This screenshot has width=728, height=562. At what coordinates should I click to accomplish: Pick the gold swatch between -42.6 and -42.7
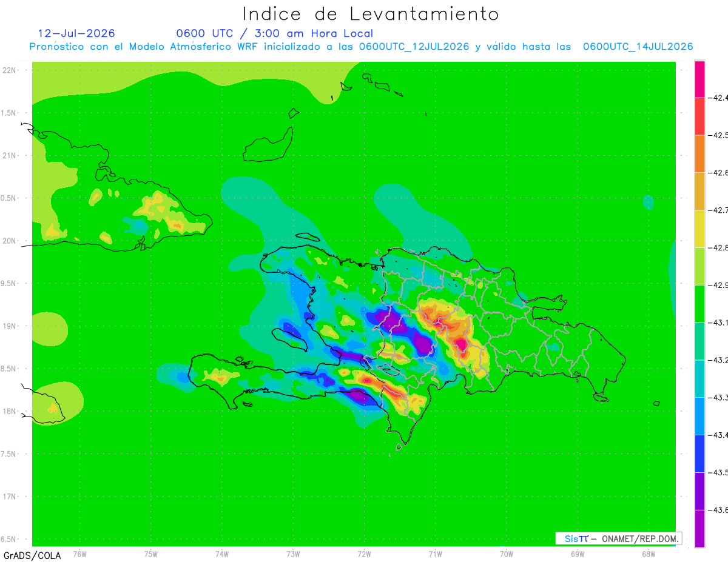(x=699, y=192)
